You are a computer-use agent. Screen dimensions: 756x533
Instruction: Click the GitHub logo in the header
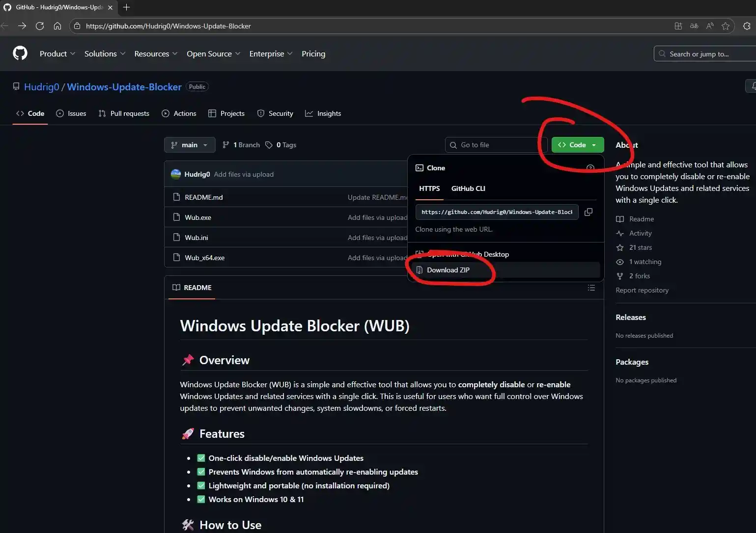pos(20,53)
